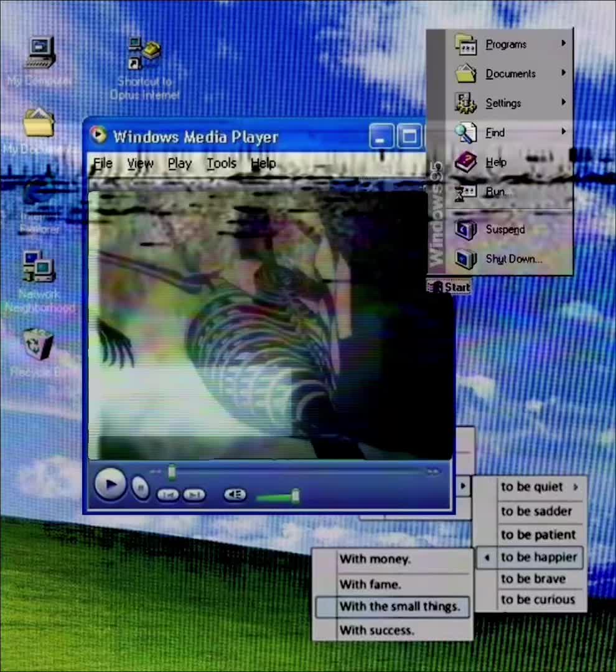Expand the Settings submenu arrow

(564, 102)
